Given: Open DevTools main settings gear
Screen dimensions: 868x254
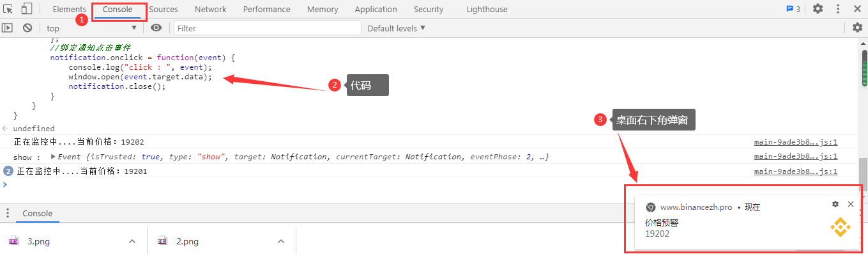Looking at the screenshot, I should tap(818, 9).
